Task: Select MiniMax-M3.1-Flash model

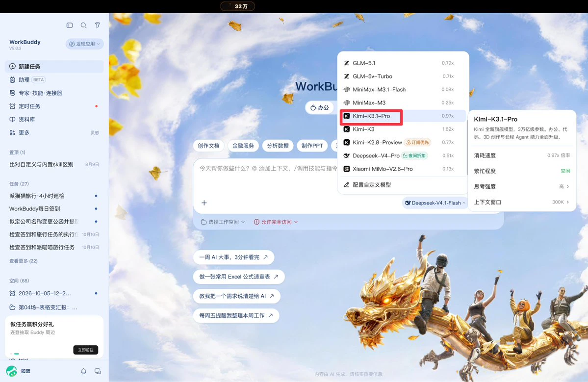Action: [403, 90]
